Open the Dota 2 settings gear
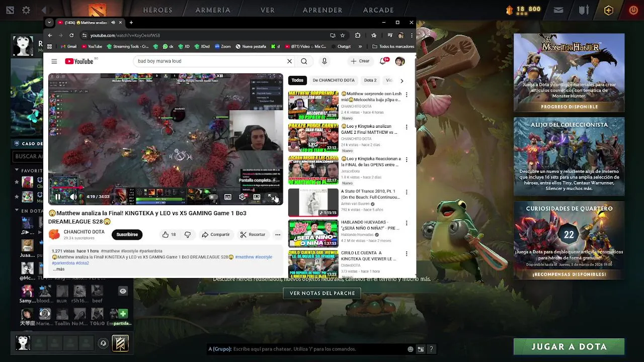Viewport: 644px width, 362px height. (26, 10)
